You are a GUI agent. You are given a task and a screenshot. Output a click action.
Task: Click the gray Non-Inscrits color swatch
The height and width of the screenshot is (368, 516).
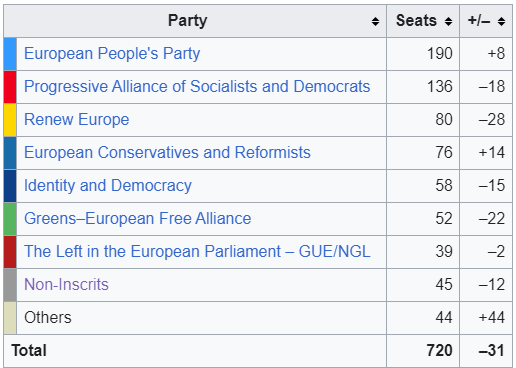click(10, 285)
